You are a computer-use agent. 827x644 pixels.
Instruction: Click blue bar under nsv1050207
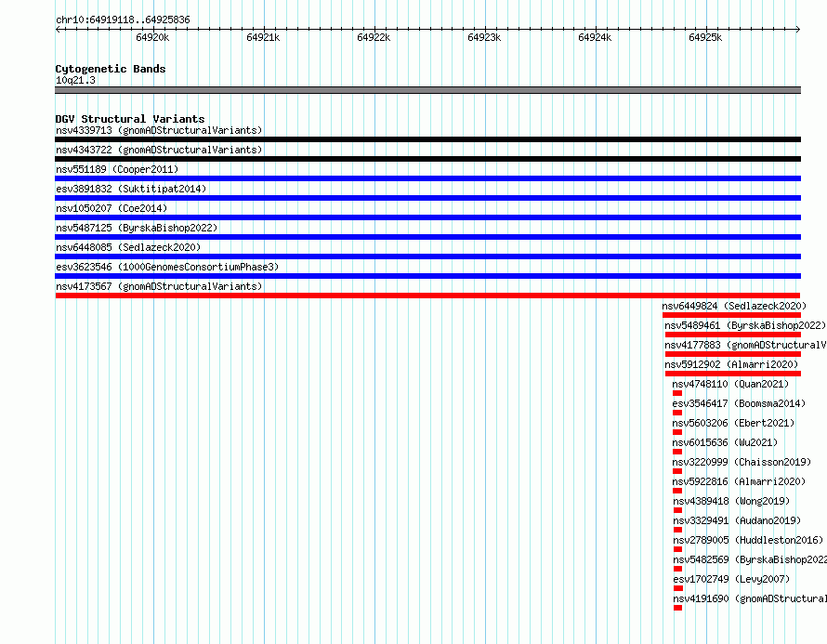(x=427, y=217)
